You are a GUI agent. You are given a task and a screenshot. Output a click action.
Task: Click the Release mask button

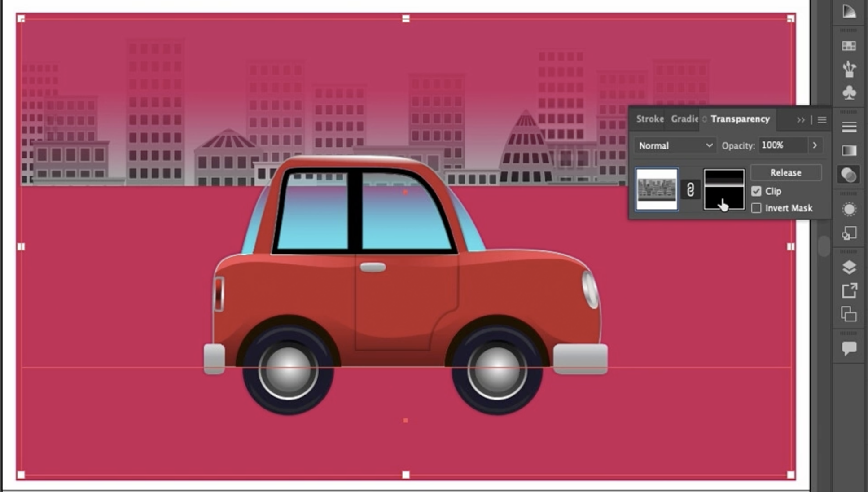[x=785, y=173]
